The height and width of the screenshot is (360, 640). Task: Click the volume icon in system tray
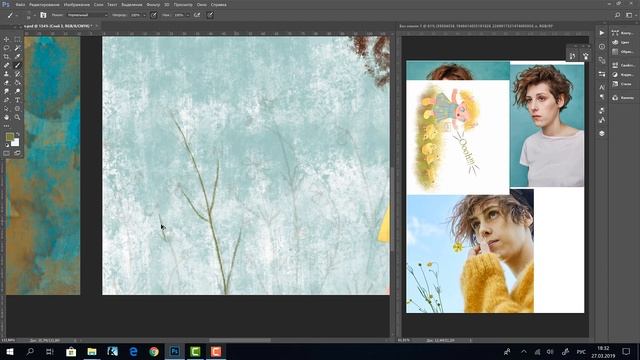pos(550,352)
